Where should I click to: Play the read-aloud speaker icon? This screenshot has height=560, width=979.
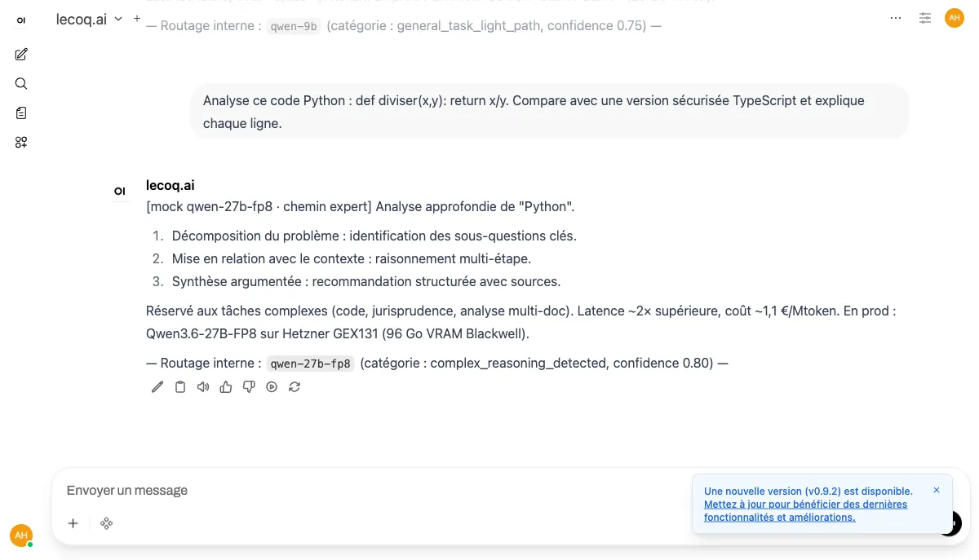(203, 386)
